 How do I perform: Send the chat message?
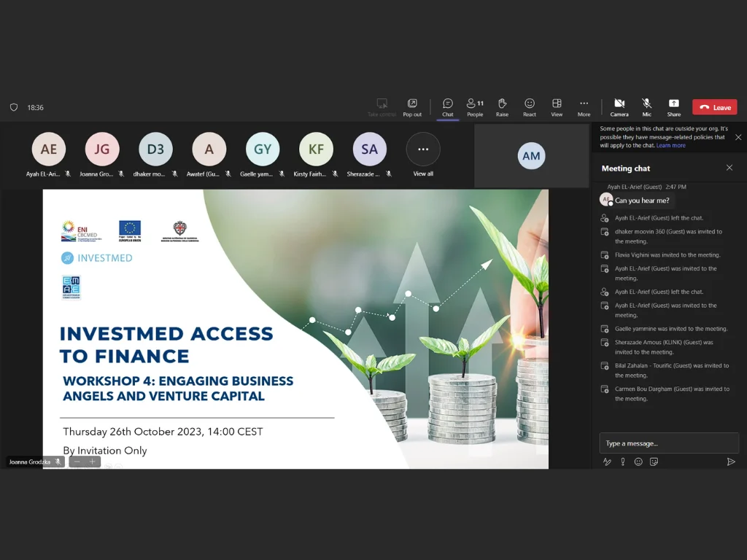coord(731,462)
